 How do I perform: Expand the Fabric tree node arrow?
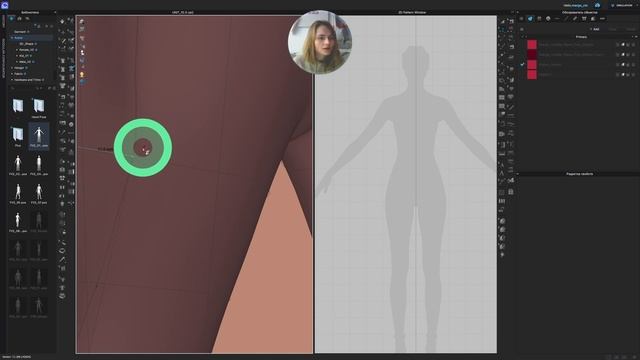12,74
